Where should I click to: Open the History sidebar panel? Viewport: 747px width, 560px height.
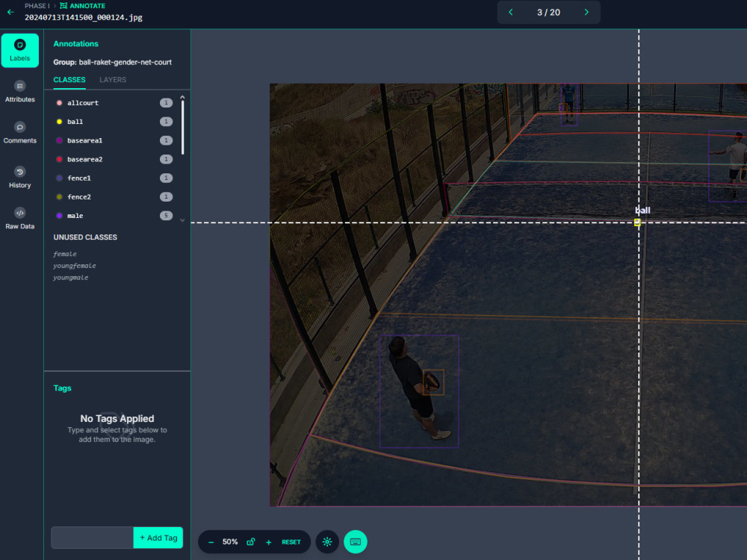coord(20,178)
